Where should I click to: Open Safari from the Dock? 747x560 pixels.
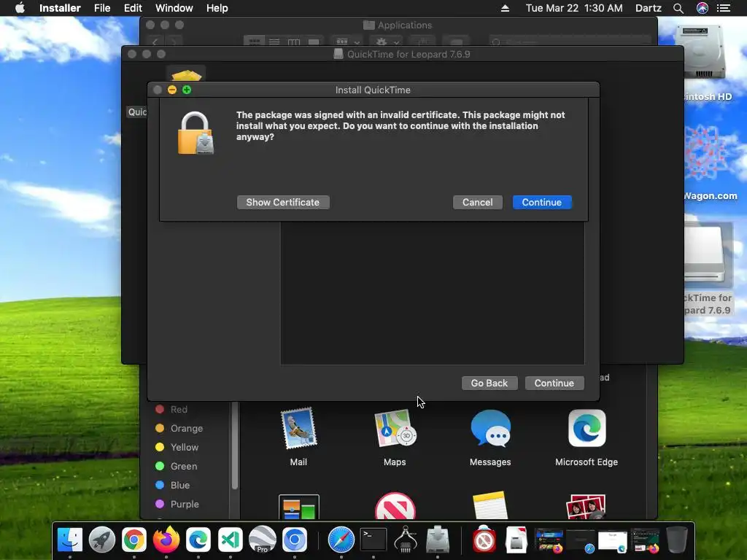point(341,540)
